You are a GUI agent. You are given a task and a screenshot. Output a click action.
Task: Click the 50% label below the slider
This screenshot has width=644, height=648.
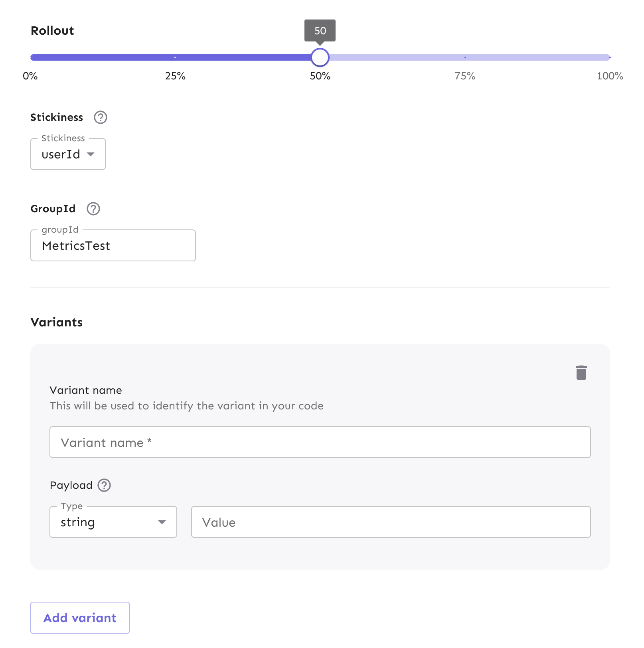click(x=320, y=76)
